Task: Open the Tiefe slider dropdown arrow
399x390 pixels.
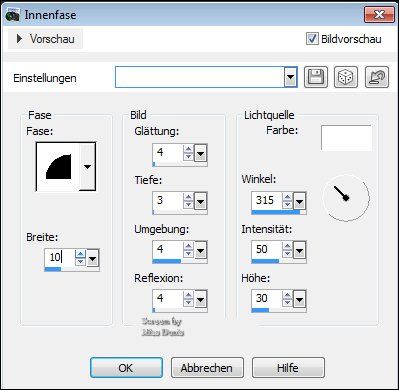Action: pos(200,201)
